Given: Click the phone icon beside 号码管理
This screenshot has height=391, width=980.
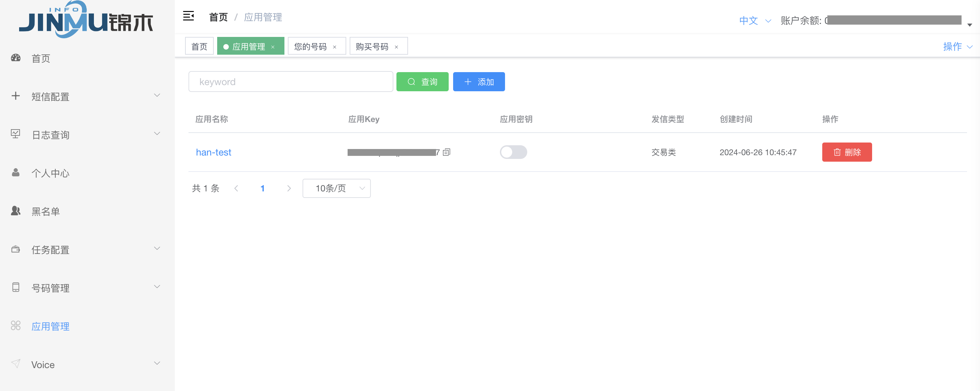Looking at the screenshot, I should click(x=16, y=287).
